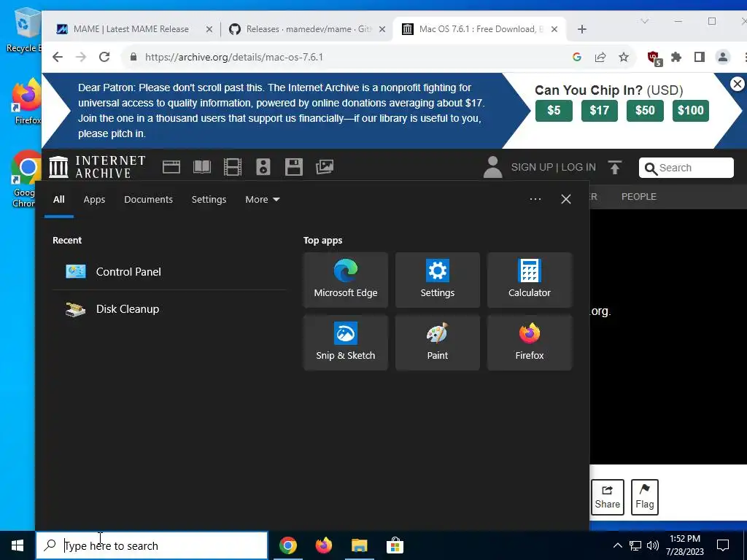The image size is (747, 560).
Task: Open uBlock Origin extension icon
Action: (654, 58)
